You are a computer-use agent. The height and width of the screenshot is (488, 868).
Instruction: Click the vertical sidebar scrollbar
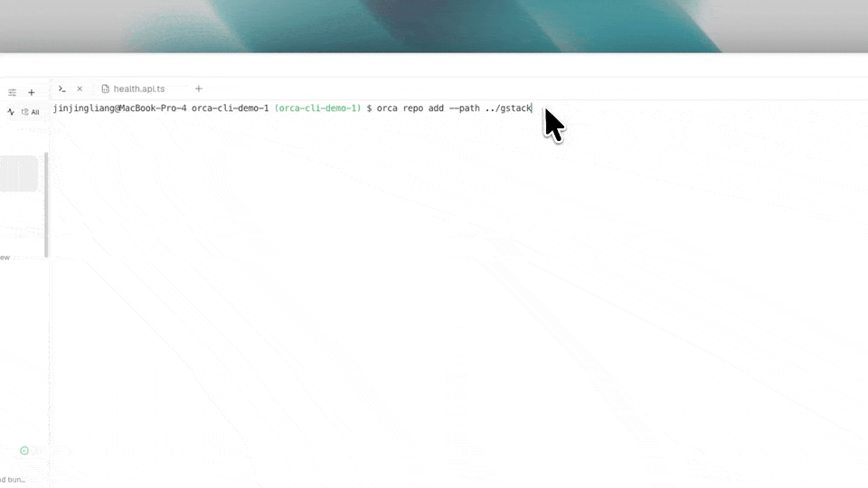[46, 205]
